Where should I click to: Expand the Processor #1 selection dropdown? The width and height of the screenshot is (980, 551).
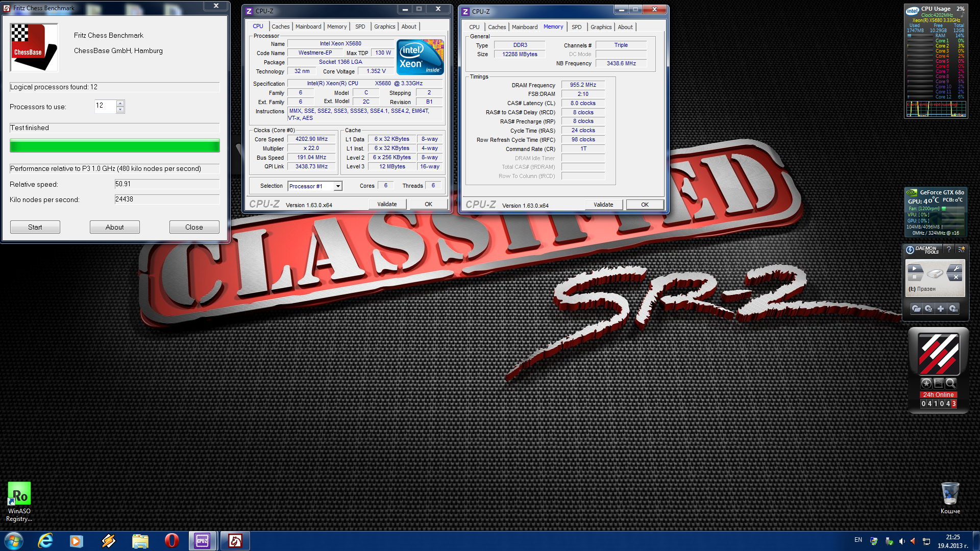pyautogui.click(x=337, y=186)
